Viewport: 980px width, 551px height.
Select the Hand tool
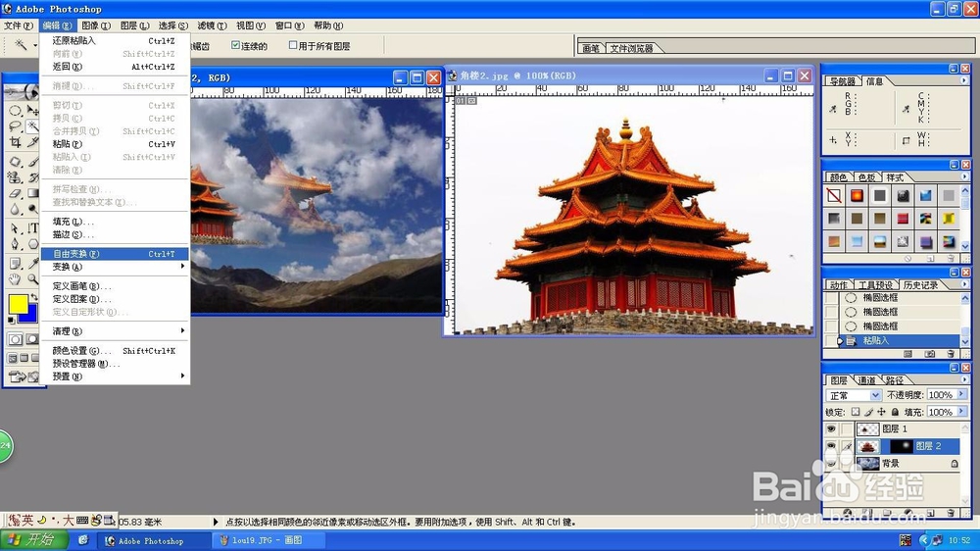[x=15, y=278]
